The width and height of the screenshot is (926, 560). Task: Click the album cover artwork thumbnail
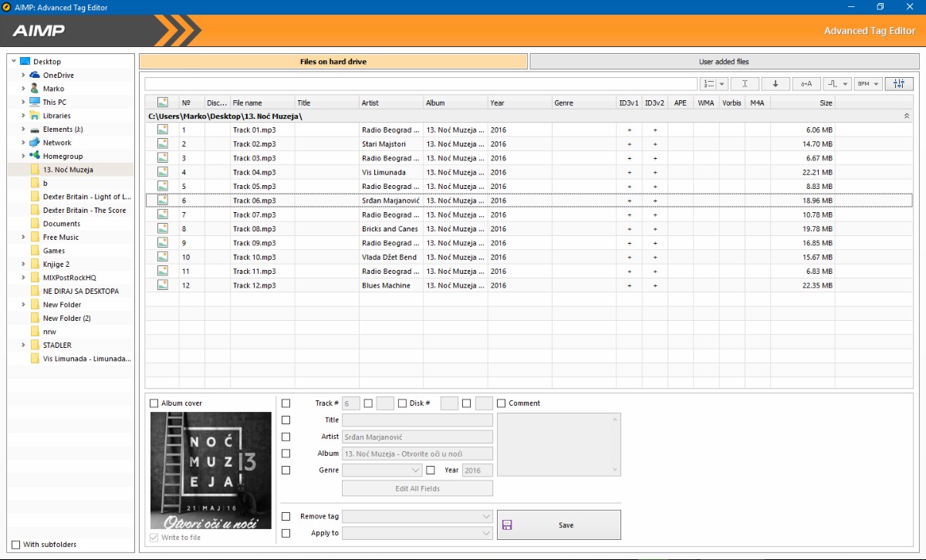click(211, 471)
